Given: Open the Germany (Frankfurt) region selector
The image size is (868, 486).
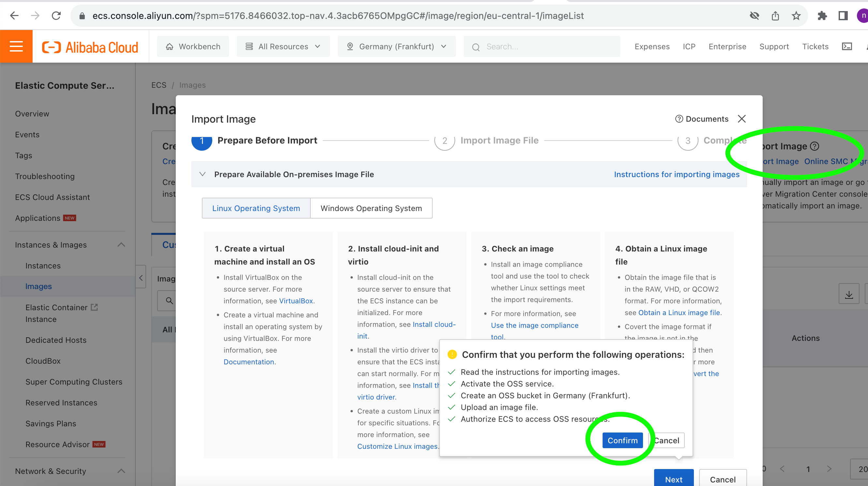Looking at the screenshot, I should (x=397, y=47).
